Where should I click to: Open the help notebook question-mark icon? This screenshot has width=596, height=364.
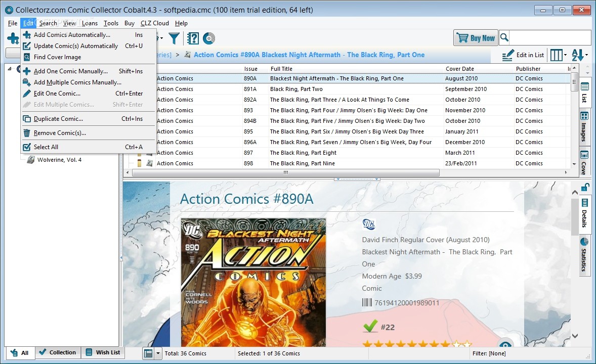click(x=193, y=38)
